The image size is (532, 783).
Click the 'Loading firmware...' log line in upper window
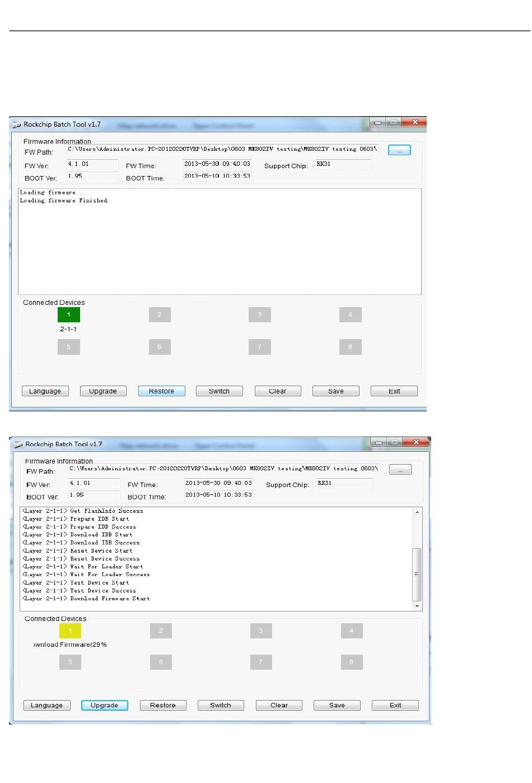[53, 193]
